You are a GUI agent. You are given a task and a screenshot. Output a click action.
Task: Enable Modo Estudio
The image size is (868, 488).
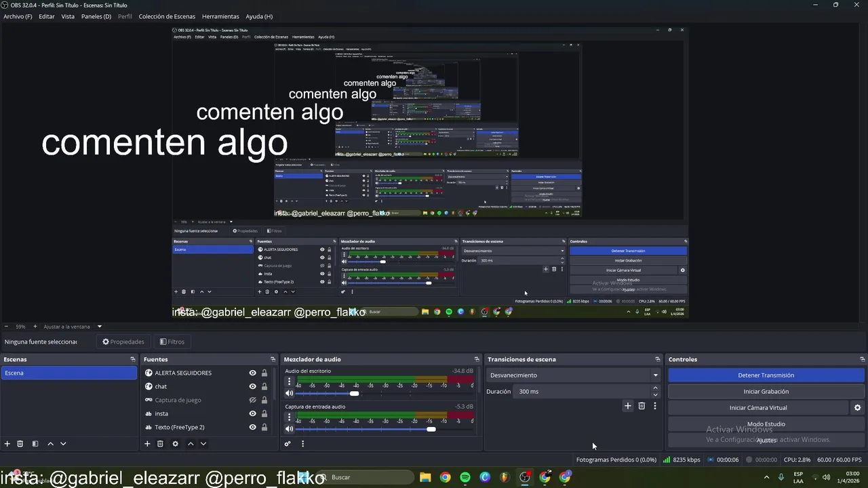pos(766,424)
